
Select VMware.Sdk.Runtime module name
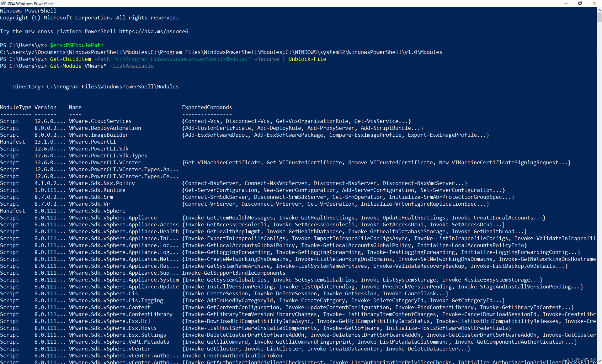[x=97, y=190]
